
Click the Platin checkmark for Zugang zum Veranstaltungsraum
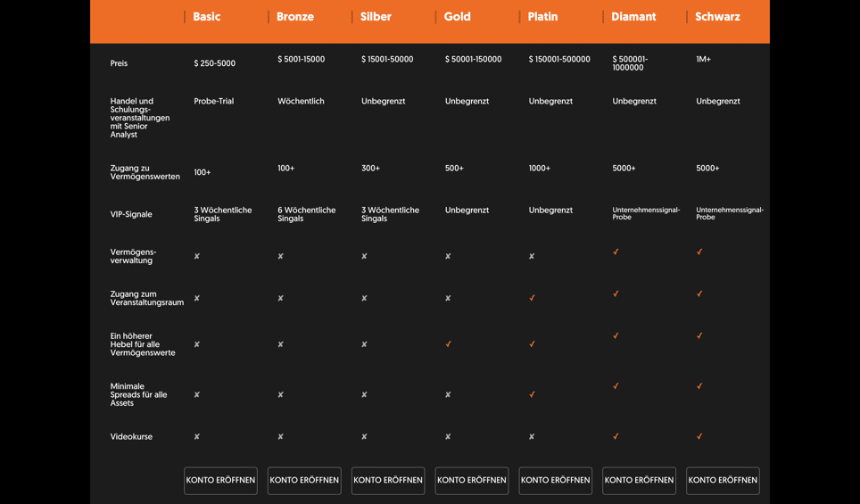tap(532, 298)
